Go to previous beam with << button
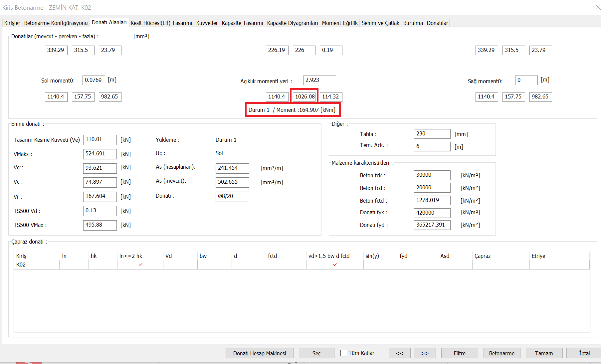This screenshot has width=604, height=364. coord(399,353)
